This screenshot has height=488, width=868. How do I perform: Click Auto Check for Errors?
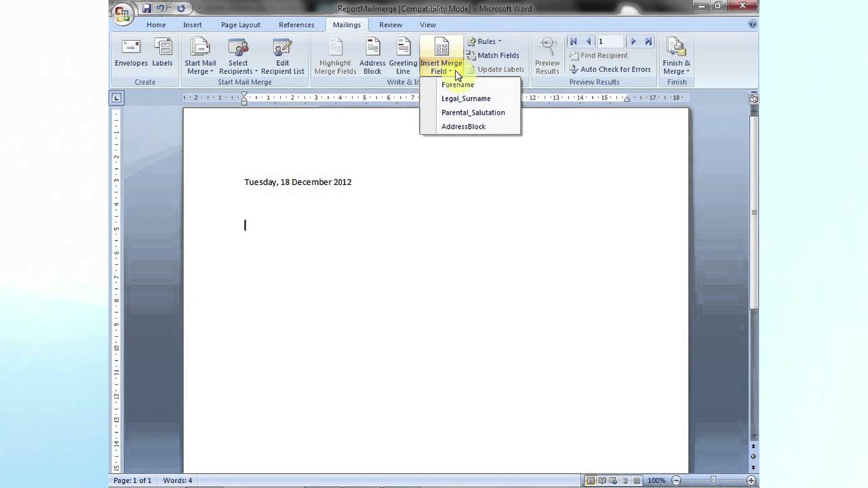(x=610, y=69)
